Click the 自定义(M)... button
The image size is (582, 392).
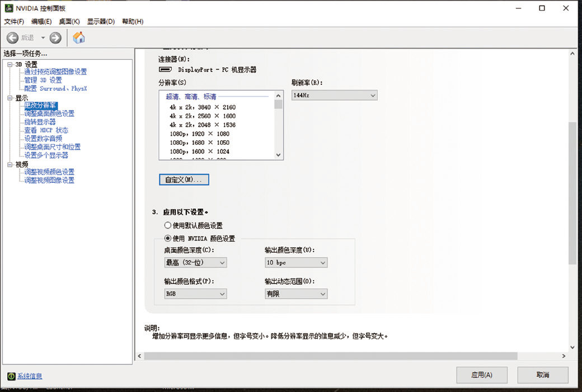pos(184,180)
